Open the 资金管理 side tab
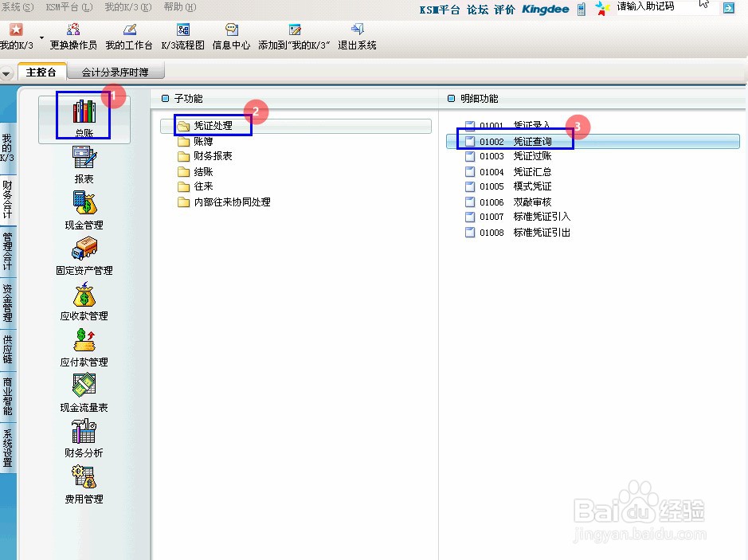Viewport: 748px width, 560px height. [8, 303]
